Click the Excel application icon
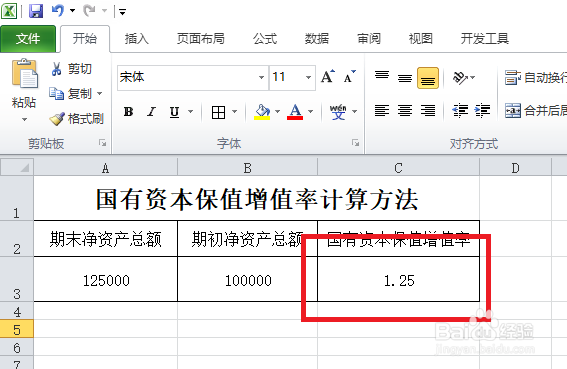Image resolution: width=567 pixels, height=369 pixels. pyautogui.click(x=9, y=11)
